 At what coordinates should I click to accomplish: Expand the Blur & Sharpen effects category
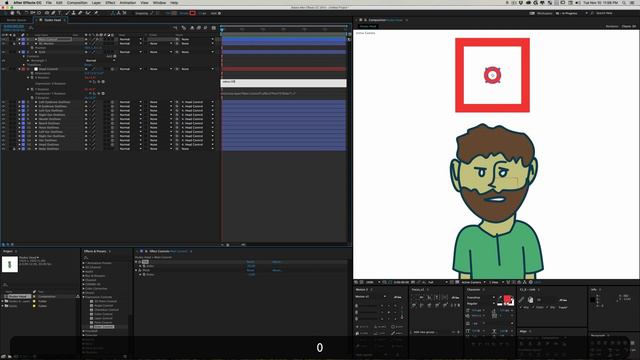coord(84,276)
